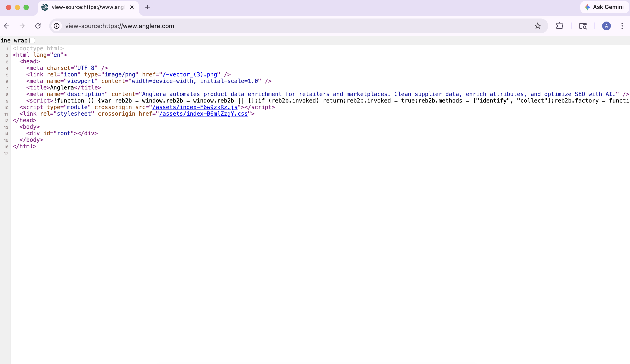Open the Extensions puzzle icon
This screenshot has height=364, width=630.
[x=559, y=26]
